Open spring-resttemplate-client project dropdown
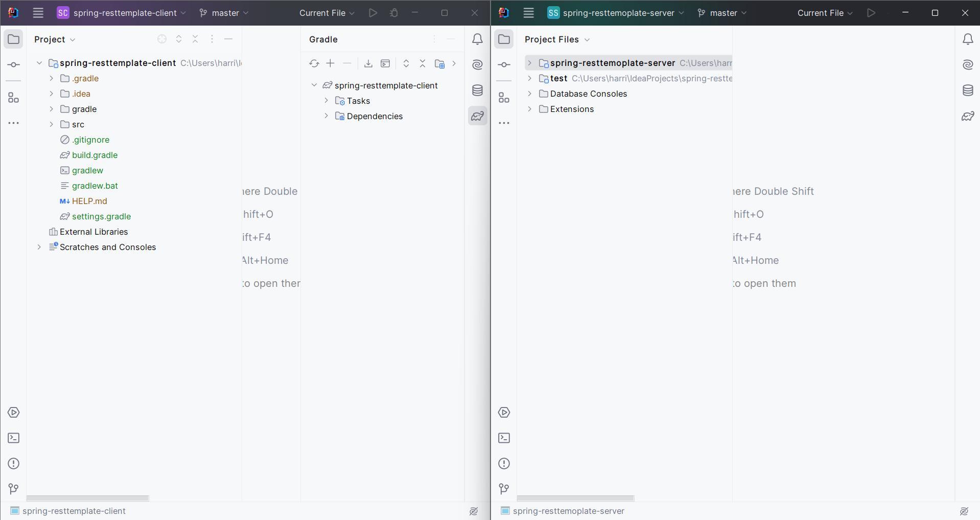This screenshot has width=980, height=520. [122, 13]
